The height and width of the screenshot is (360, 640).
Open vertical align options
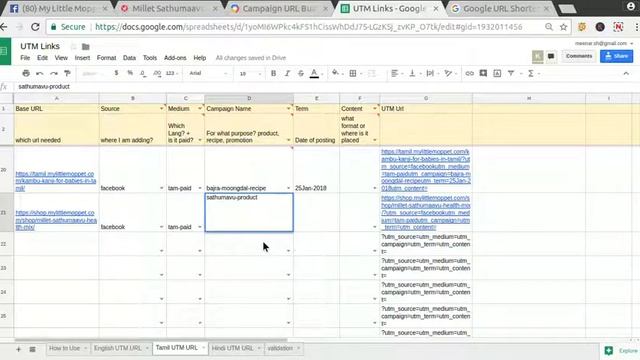coord(413,73)
